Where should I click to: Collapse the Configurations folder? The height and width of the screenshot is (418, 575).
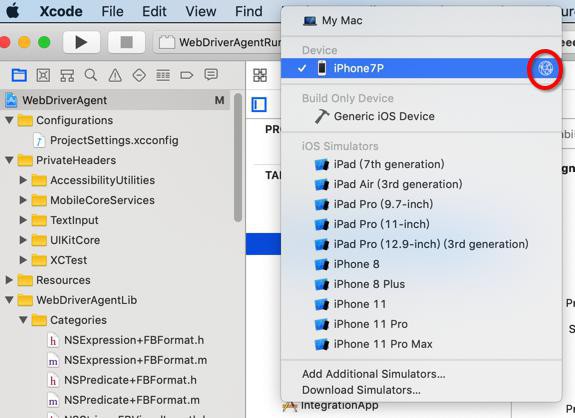click(x=10, y=120)
